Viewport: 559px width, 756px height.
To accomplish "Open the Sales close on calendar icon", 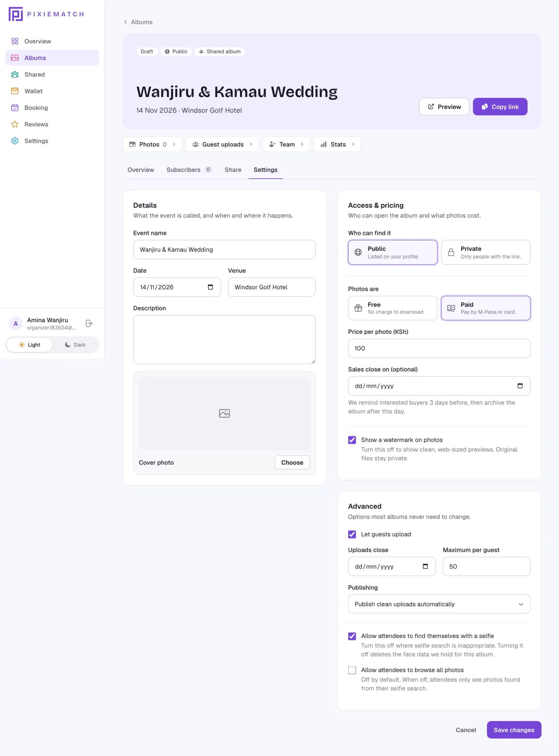I will [x=520, y=386].
